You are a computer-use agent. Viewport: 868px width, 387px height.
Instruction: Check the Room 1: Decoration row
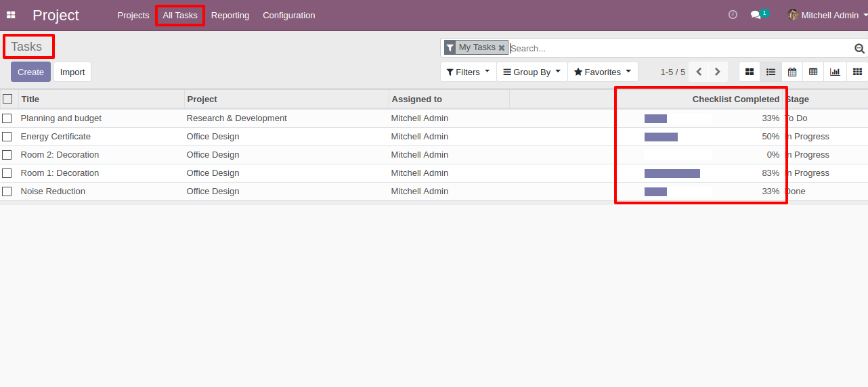point(7,173)
